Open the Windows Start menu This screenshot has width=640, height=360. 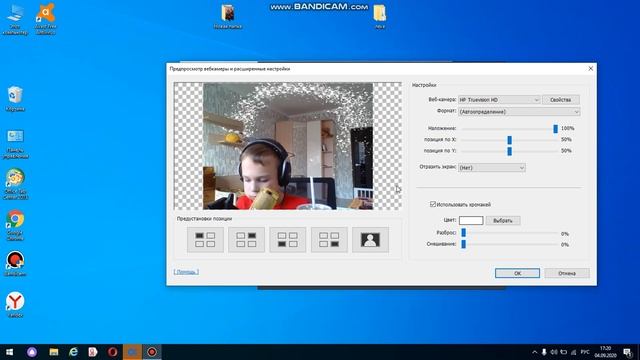pos(9,352)
